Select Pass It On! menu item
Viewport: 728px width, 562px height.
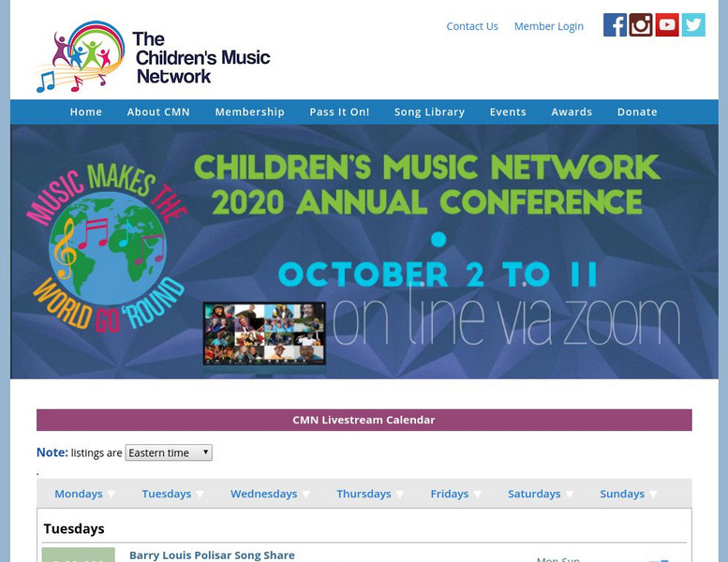[339, 111]
